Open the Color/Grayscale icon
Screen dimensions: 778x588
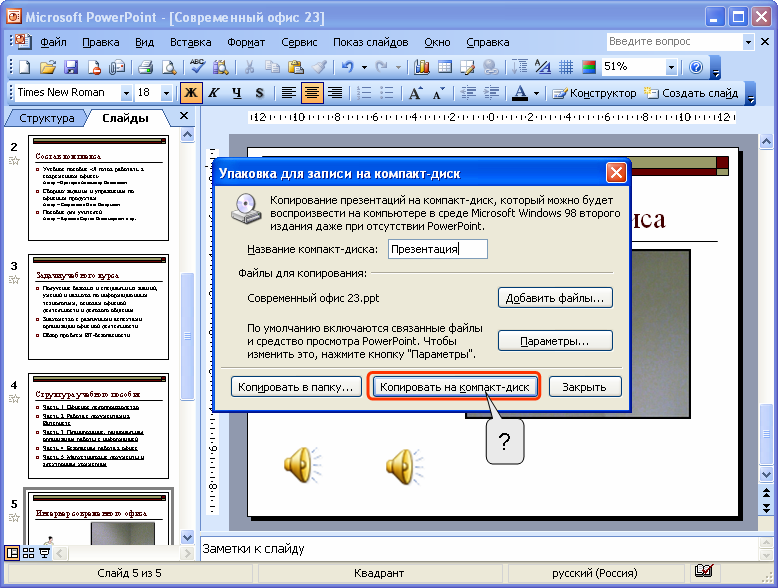tap(588, 67)
